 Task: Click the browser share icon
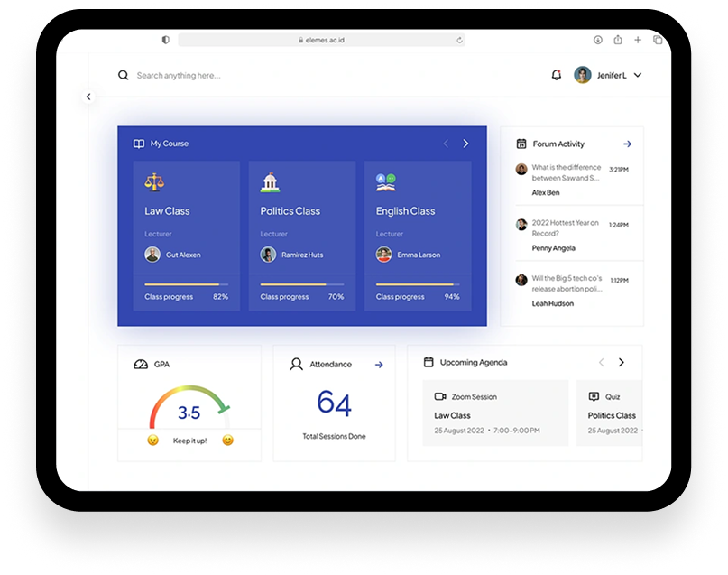[618, 40]
